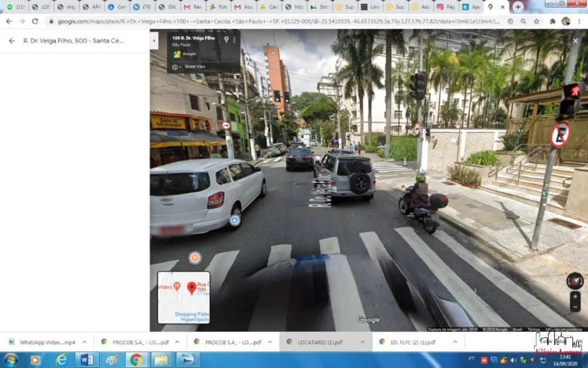Click the location pin icon in Street View card
The width and height of the screenshot is (588, 368).
[226, 39]
